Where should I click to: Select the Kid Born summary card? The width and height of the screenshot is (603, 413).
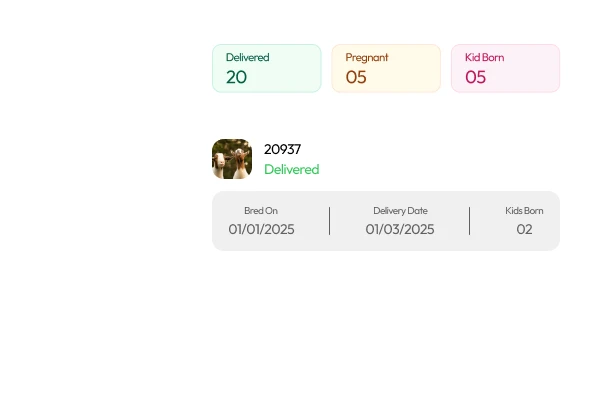[505, 68]
